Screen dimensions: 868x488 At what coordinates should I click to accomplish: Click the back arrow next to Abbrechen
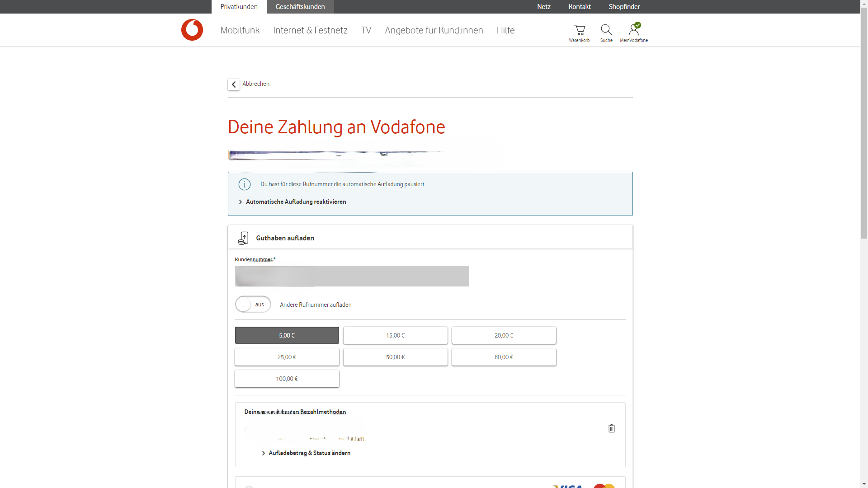(233, 84)
